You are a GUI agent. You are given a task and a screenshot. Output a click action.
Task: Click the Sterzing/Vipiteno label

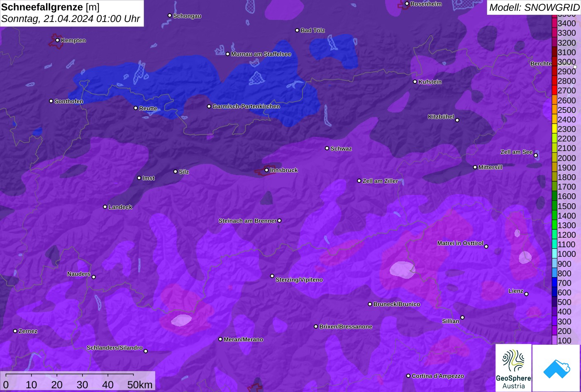299,280
